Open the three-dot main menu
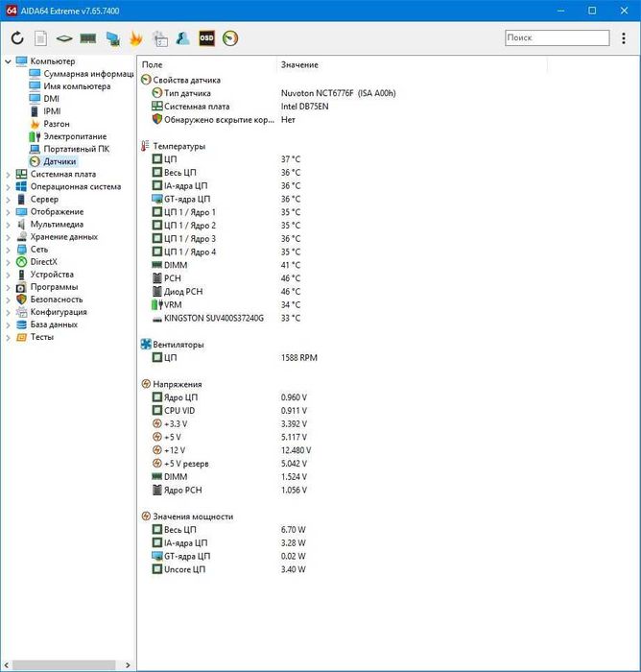Viewport: 641px width, 672px height. coord(624,38)
